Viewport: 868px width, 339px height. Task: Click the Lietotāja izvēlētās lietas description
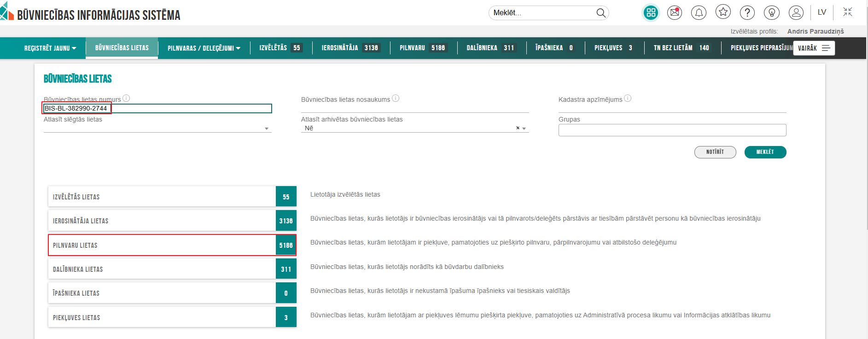coord(345,194)
